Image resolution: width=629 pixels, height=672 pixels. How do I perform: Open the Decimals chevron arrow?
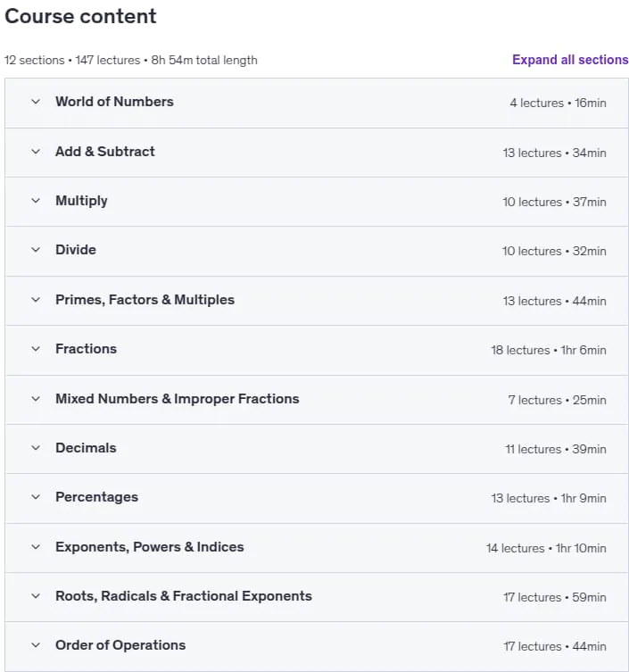click(x=36, y=448)
